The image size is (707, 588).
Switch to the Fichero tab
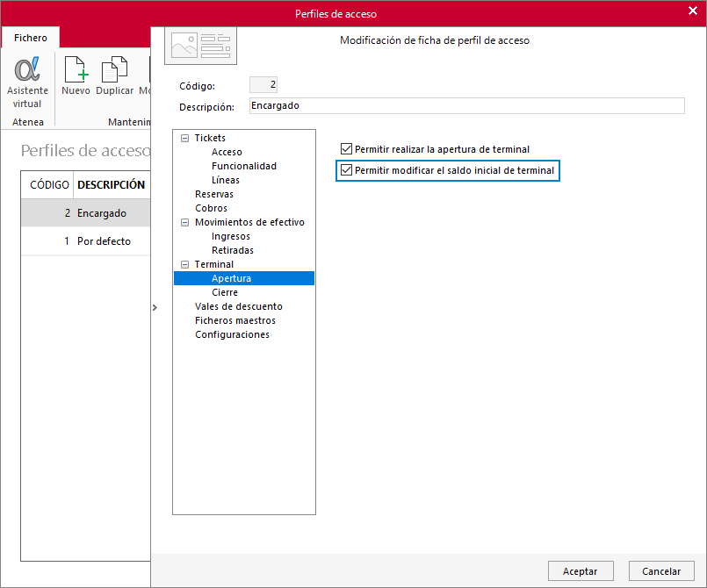(x=31, y=38)
